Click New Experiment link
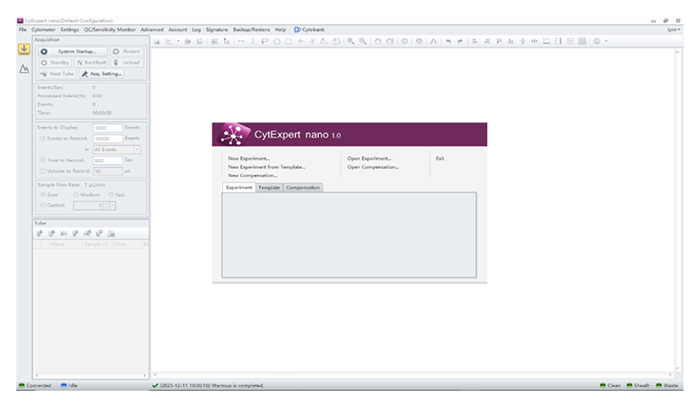Image resolution: width=700 pixels, height=413 pixels. 249,158
